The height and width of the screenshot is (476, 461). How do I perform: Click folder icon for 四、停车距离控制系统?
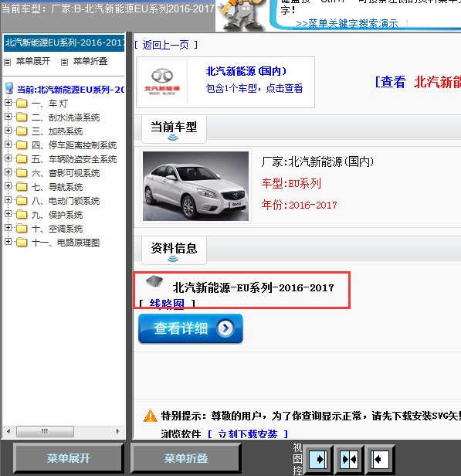[x=22, y=145]
